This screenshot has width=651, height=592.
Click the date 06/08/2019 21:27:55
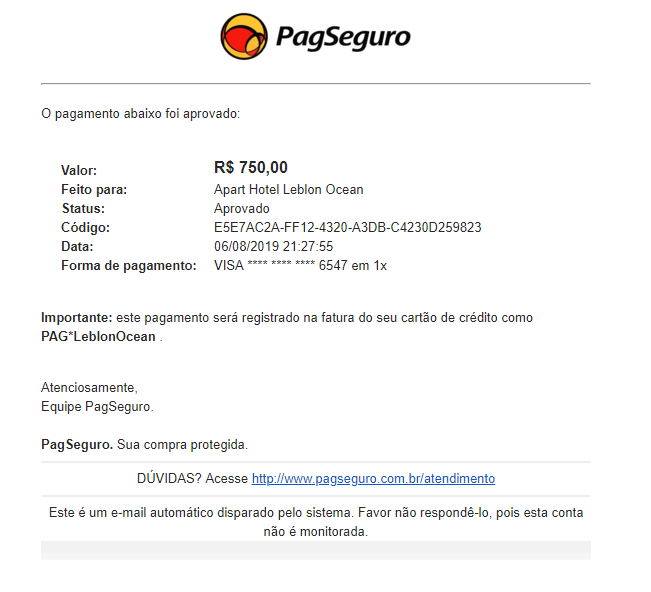coord(274,247)
